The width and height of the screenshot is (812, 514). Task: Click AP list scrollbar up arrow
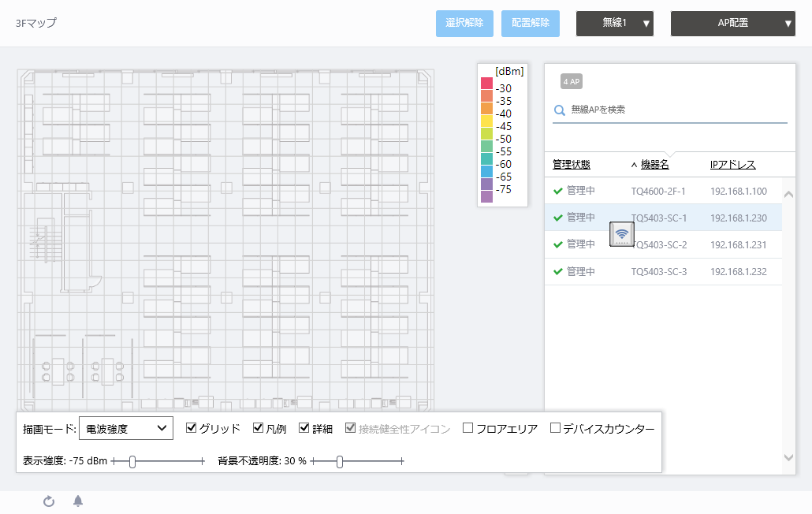(788, 194)
